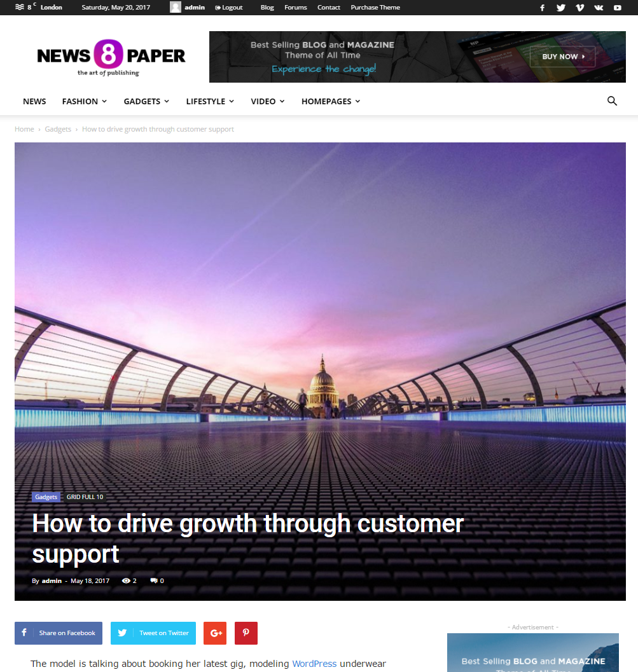
Task: Follow the WordPress link in article
Action: pyautogui.click(x=314, y=664)
